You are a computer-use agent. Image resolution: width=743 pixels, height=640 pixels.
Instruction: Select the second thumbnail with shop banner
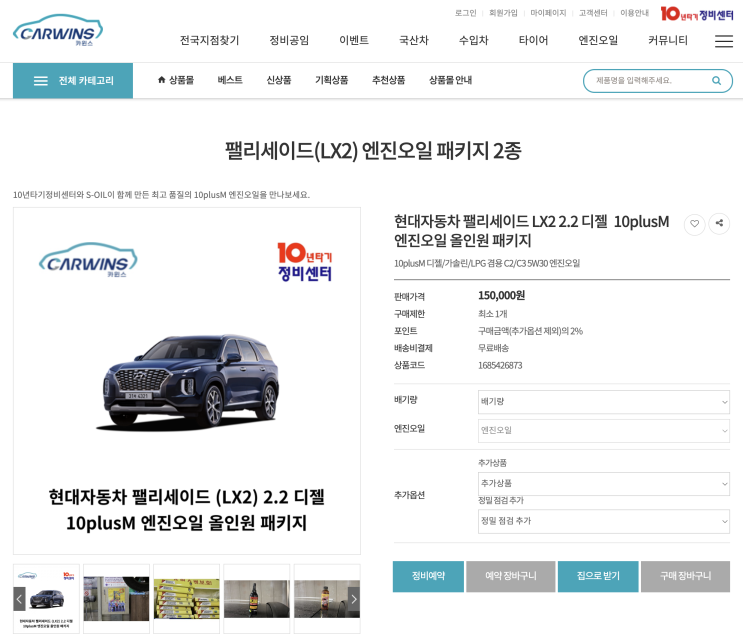(x=117, y=599)
